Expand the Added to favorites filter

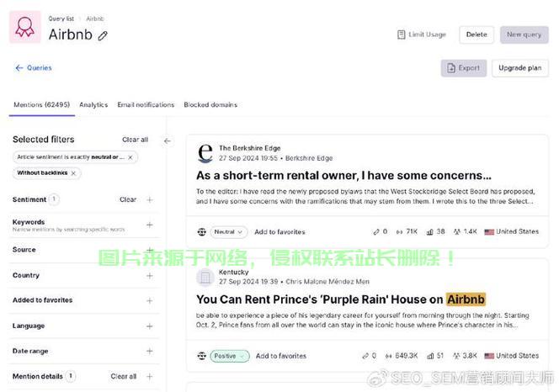150,301
